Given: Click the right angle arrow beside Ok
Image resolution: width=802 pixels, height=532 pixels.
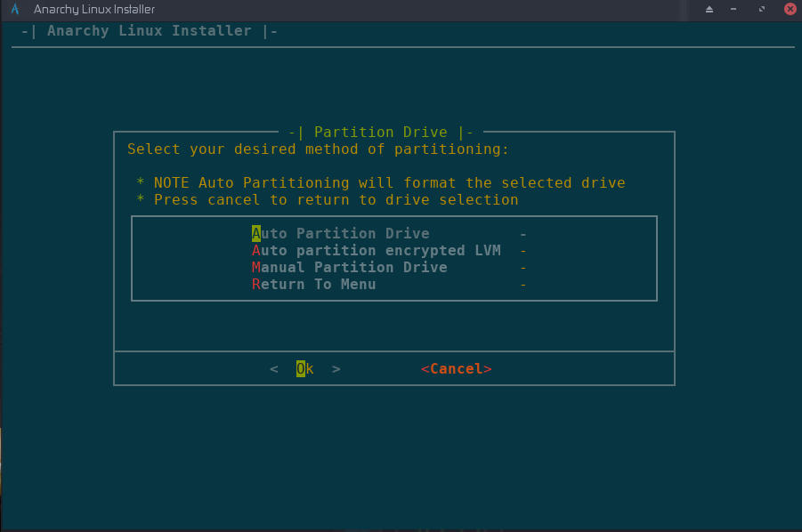Looking at the screenshot, I should coord(336,368).
